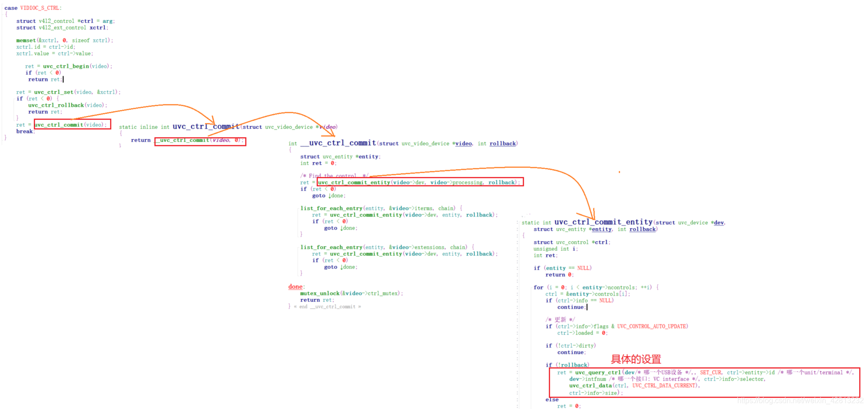This screenshot has height=409, width=868.
Task: Select the 'struct uvc_entity *entity;' declaration
Action: tap(341, 157)
